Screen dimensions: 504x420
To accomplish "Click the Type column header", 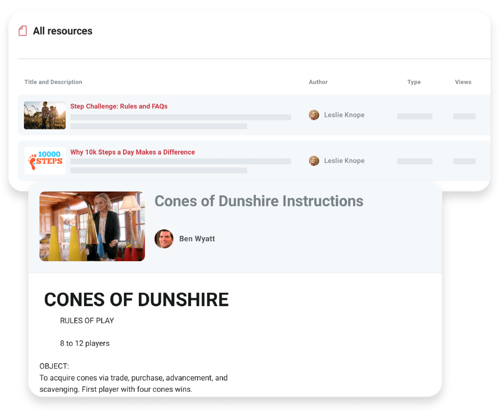I will 414,82.
